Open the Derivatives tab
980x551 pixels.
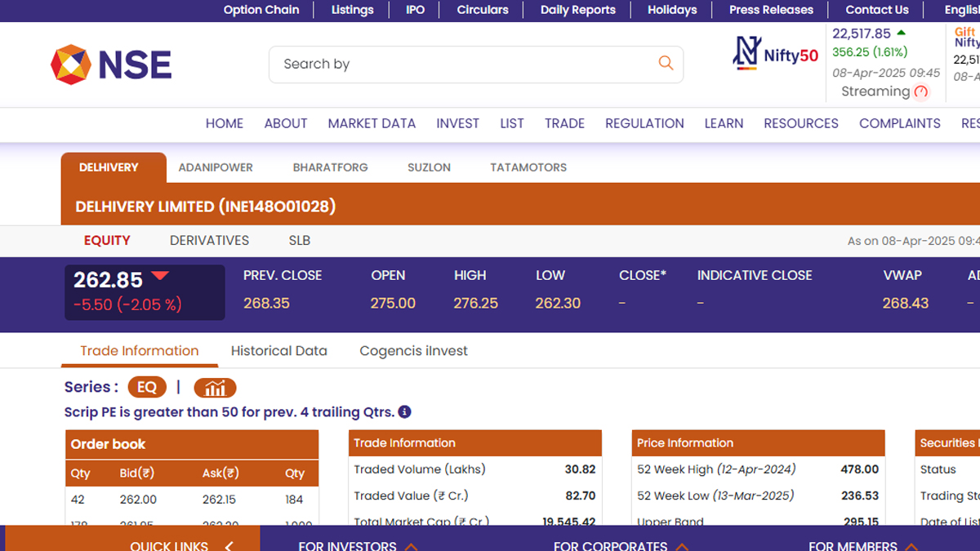pyautogui.click(x=209, y=241)
